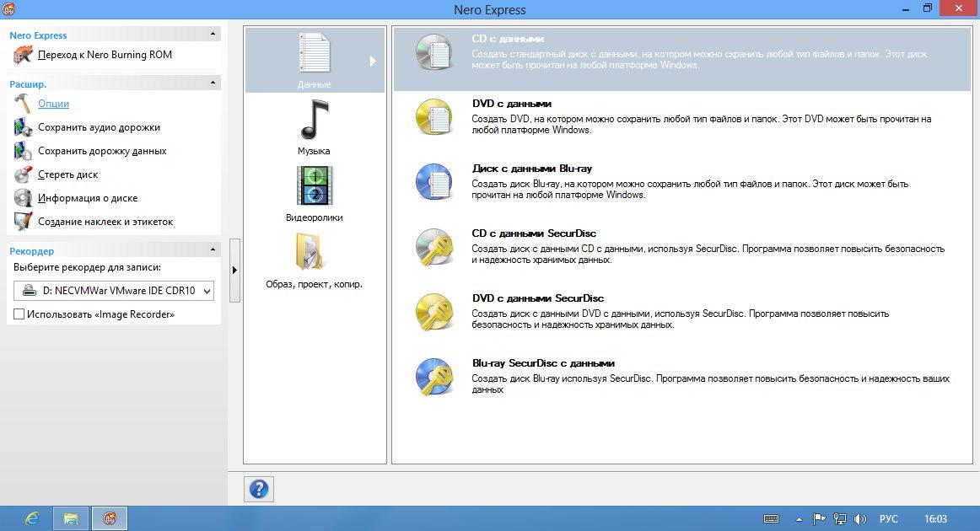Open Internet Explorer from the taskbar
The height and width of the screenshot is (531, 980).
(x=31, y=518)
